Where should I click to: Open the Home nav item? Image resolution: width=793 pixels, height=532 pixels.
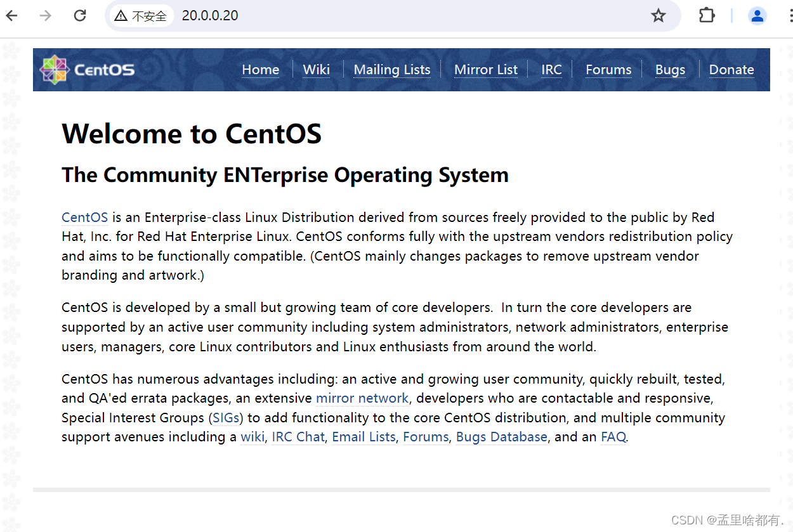(261, 70)
